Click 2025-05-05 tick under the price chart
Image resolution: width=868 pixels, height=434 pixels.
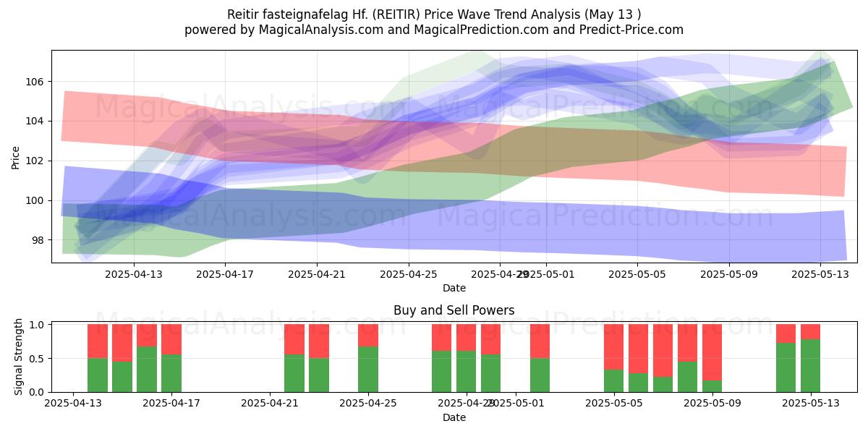tap(637, 274)
